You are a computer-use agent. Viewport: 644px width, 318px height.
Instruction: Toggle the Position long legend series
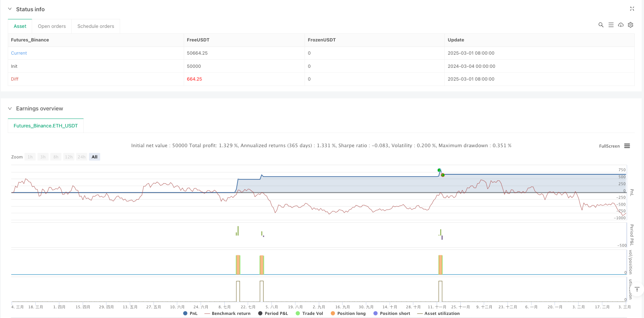(x=348, y=313)
